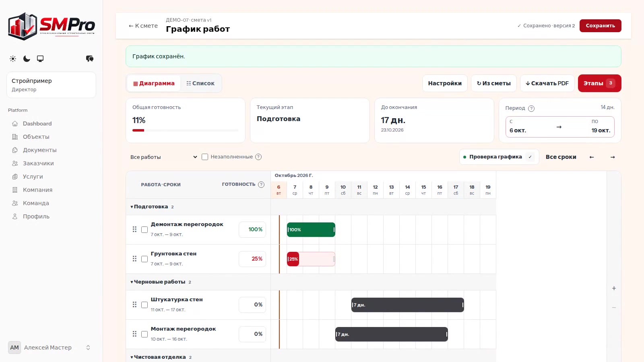
Task: Click the Общая готовность progress bar
Action: point(186,130)
